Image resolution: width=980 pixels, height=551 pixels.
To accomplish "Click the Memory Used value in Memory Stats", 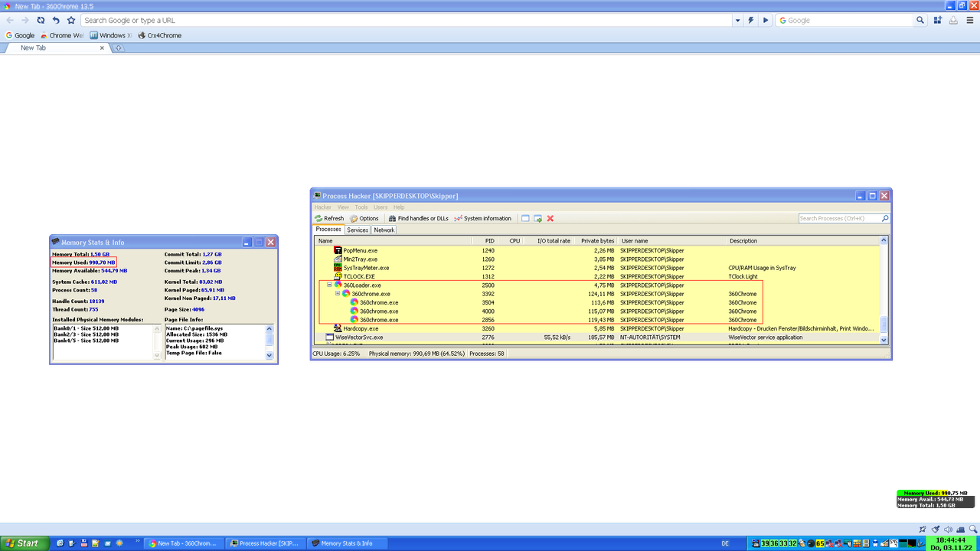I will 102,262.
